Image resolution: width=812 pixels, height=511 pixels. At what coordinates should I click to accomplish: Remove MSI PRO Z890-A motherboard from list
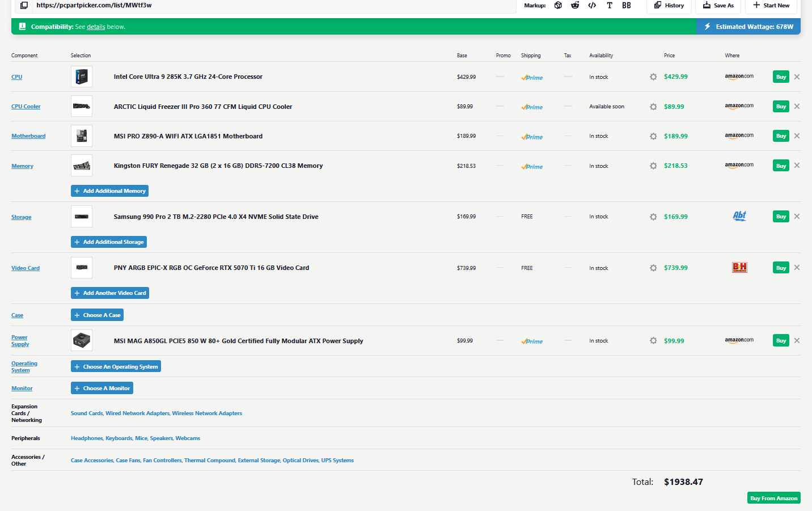pyautogui.click(x=797, y=136)
